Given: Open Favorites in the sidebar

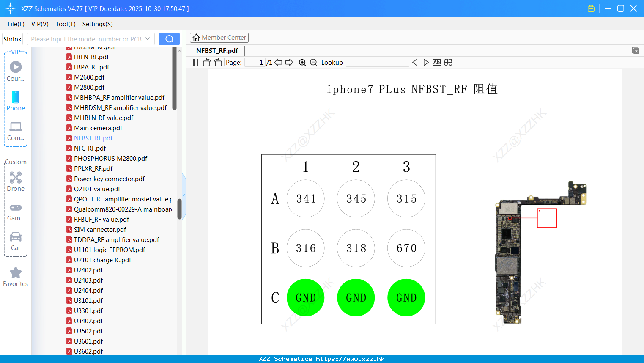Looking at the screenshot, I should pos(16,277).
